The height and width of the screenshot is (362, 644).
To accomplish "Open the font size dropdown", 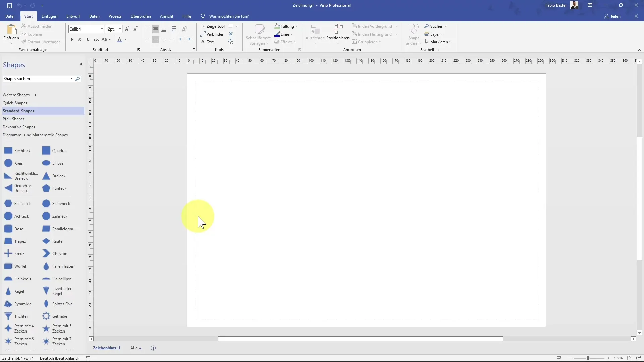I will [x=120, y=29].
